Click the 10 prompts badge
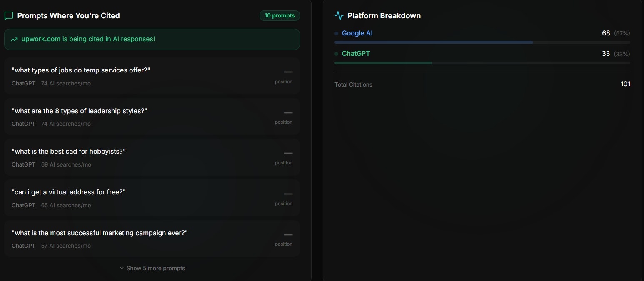Image resolution: width=644 pixels, height=281 pixels. tap(280, 16)
